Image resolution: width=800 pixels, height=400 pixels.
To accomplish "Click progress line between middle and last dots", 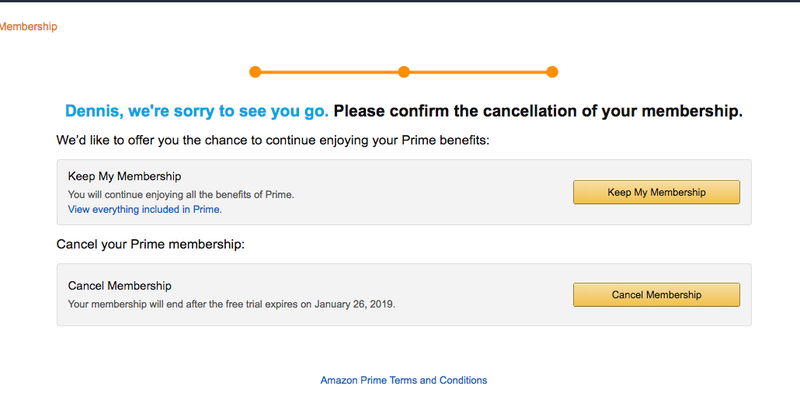I will pos(478,72).
